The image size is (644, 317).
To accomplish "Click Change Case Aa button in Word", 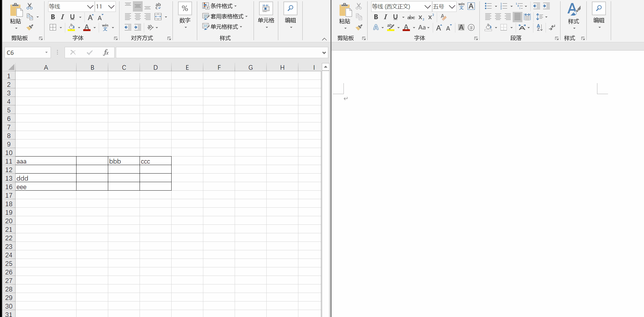I will click(x=424, y=27).
